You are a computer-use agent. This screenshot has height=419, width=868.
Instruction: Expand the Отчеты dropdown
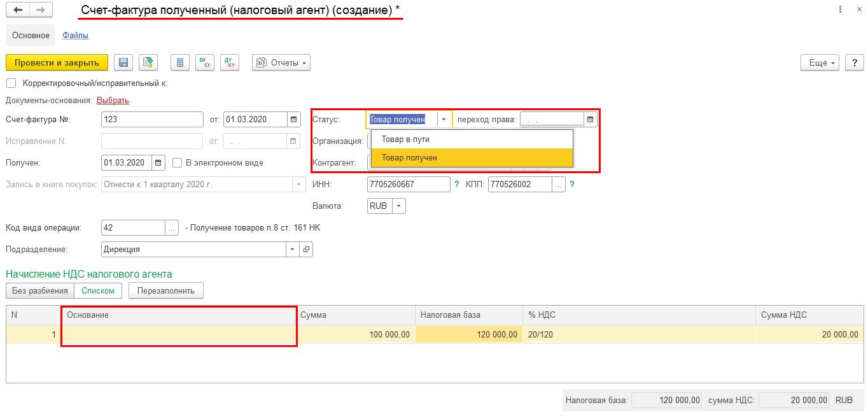coord(281,62)
